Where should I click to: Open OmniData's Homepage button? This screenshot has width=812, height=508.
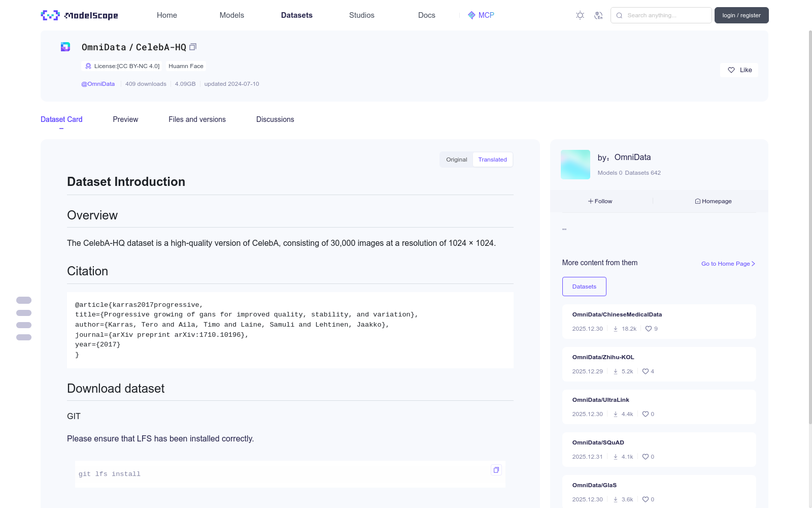713,201
